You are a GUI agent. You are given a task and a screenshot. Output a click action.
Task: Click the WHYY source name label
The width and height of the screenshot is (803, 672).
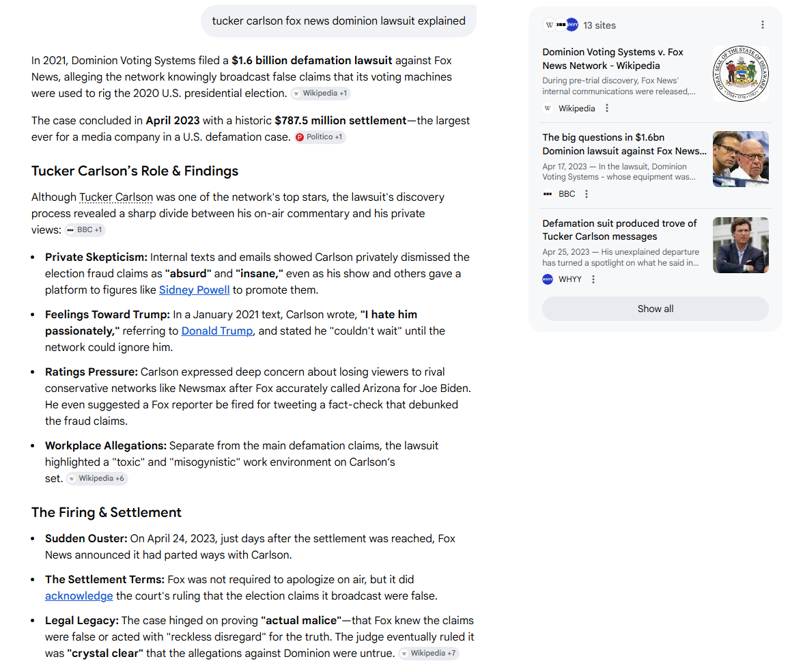click(x=570, y=280)
